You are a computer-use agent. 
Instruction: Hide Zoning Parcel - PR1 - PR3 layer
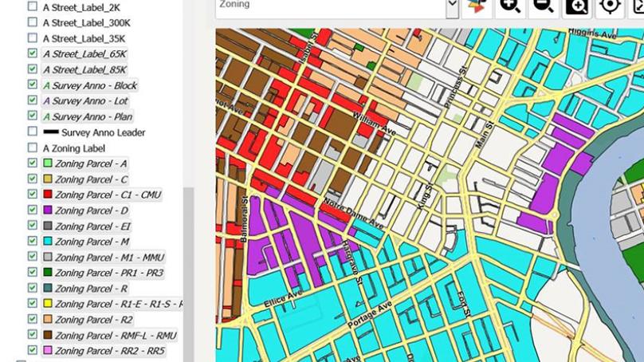(33, 272)
